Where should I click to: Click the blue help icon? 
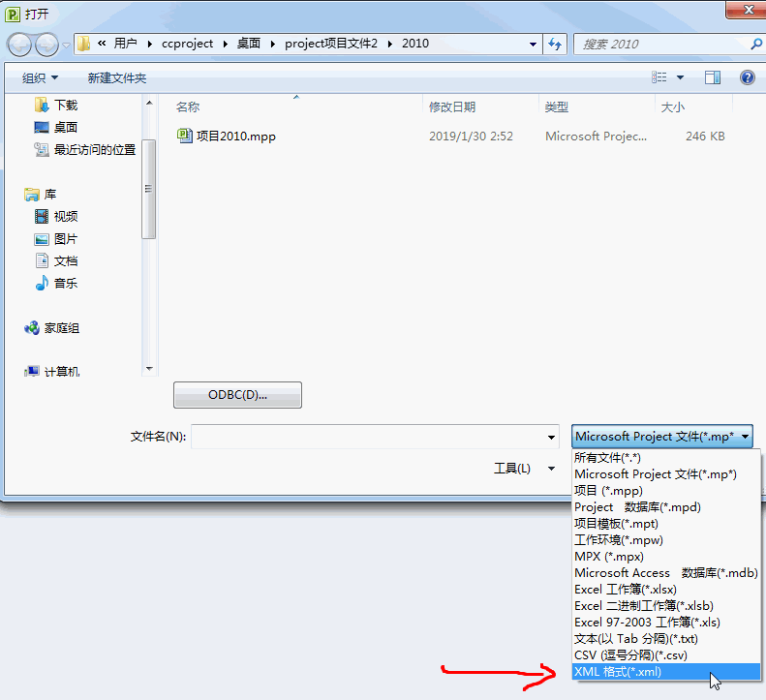tap(748, 77)
